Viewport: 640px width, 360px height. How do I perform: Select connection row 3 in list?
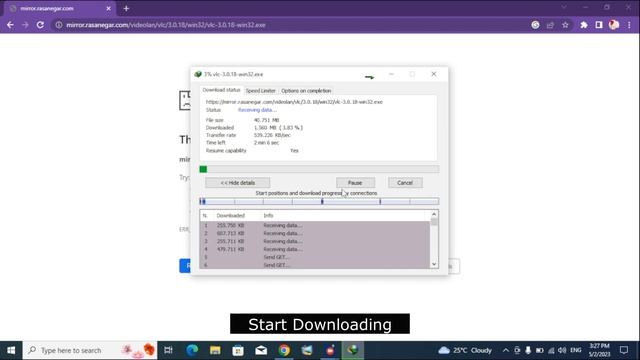click(314, 241)
